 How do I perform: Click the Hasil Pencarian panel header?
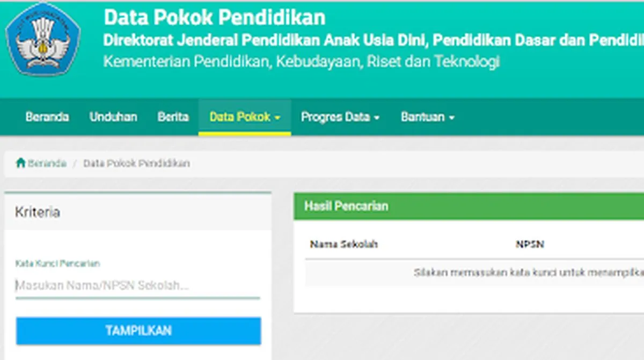(x=346, y=206)
